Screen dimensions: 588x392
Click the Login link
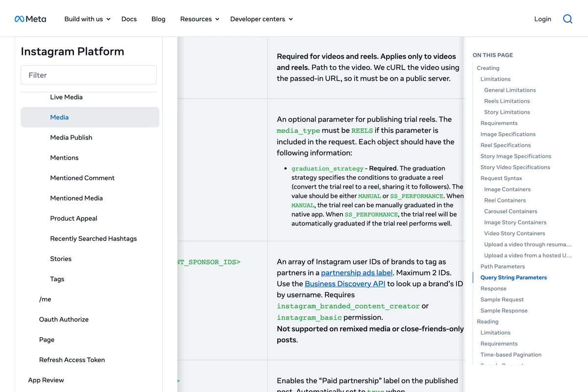point(542,19)
